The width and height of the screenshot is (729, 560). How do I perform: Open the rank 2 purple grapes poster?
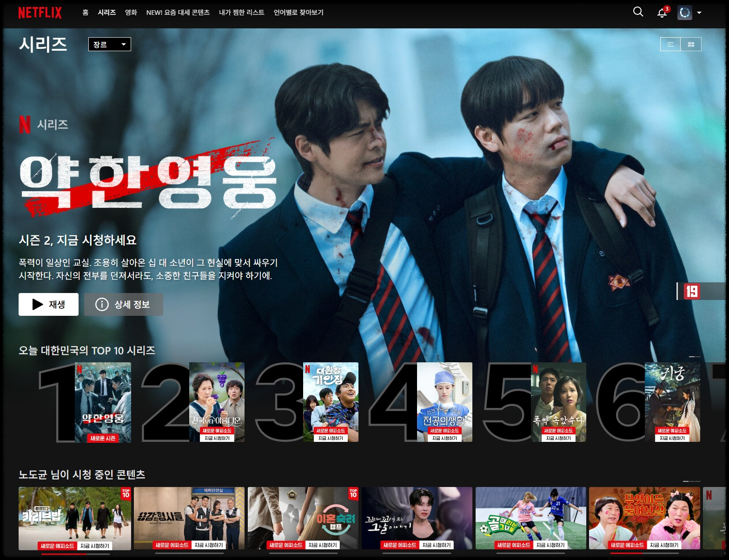(x=217, y=402)
